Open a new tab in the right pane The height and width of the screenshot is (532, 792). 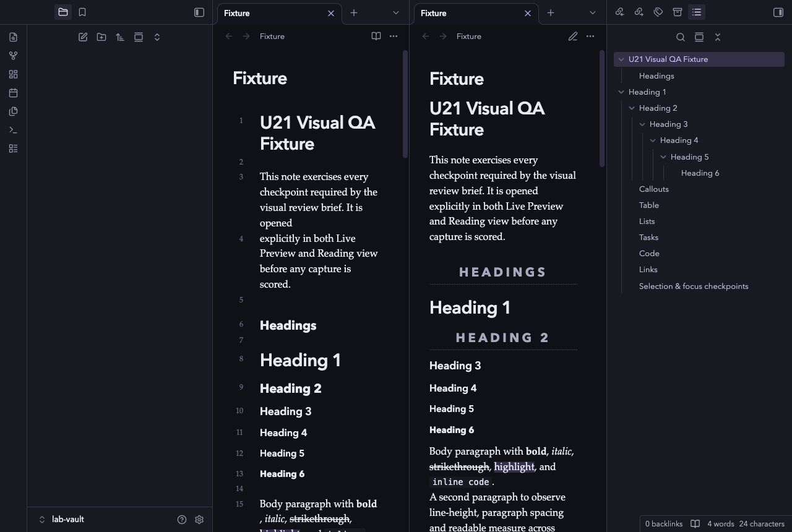pyautogui.click(x=551, y=12)
